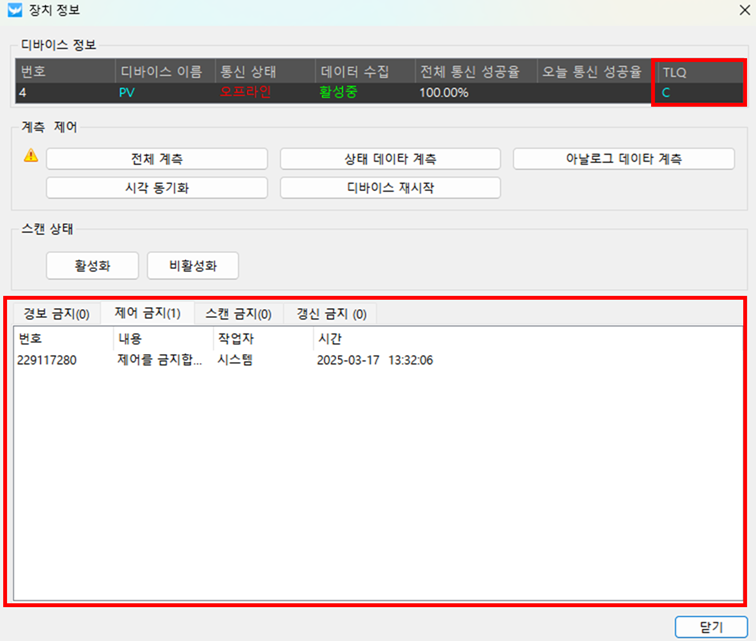The height and width of the screenshot is (641, 756).
Task: Click the 작업자 column header in the list
Action: click(234, 338)
